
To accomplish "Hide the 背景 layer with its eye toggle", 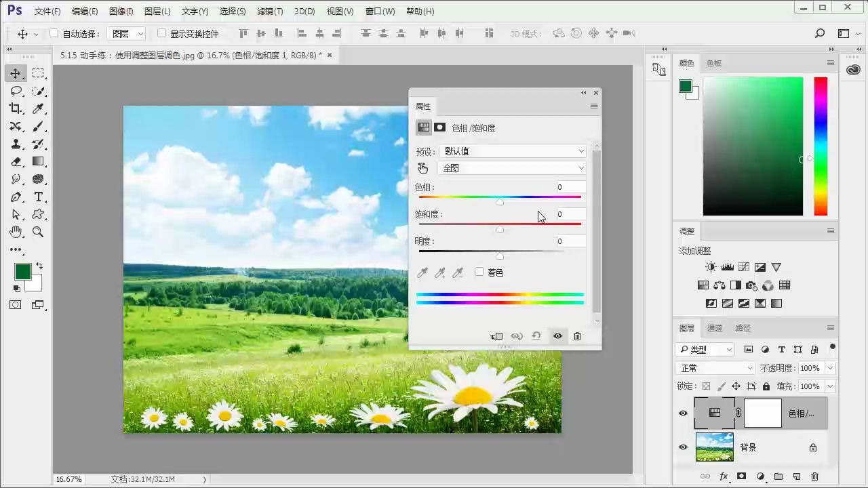I will pyautogui.click(x=683, y=447).
